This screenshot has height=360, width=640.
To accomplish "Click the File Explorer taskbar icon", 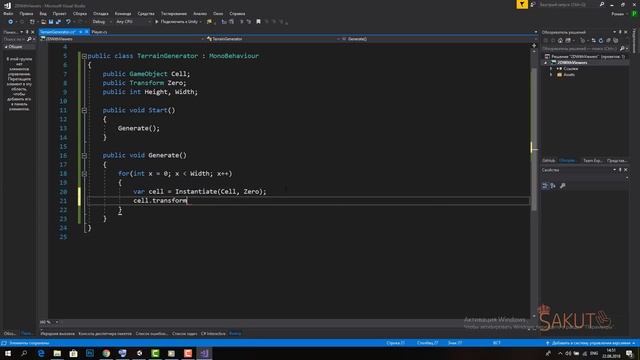I will 57,353.
